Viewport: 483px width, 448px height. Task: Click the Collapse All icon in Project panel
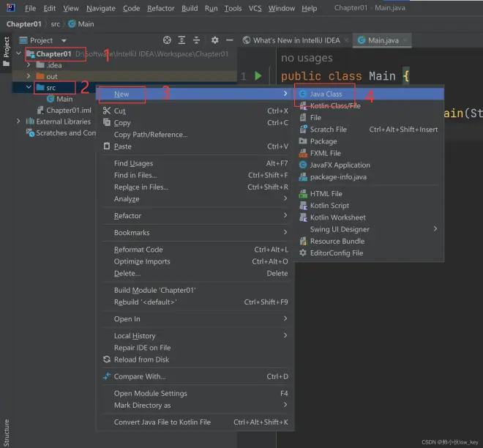coord(197,40)
